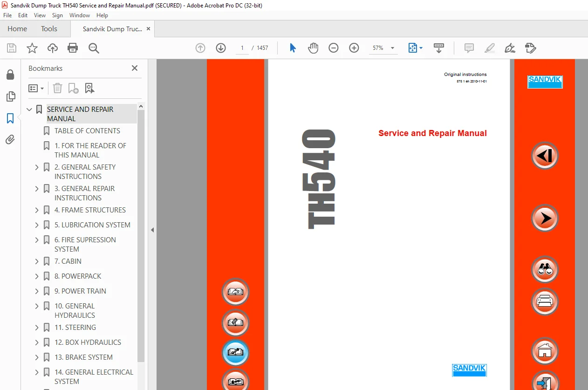Screen dimensions: 588x390
Task: Print the document with the printer icon
Action: [73, 48]
